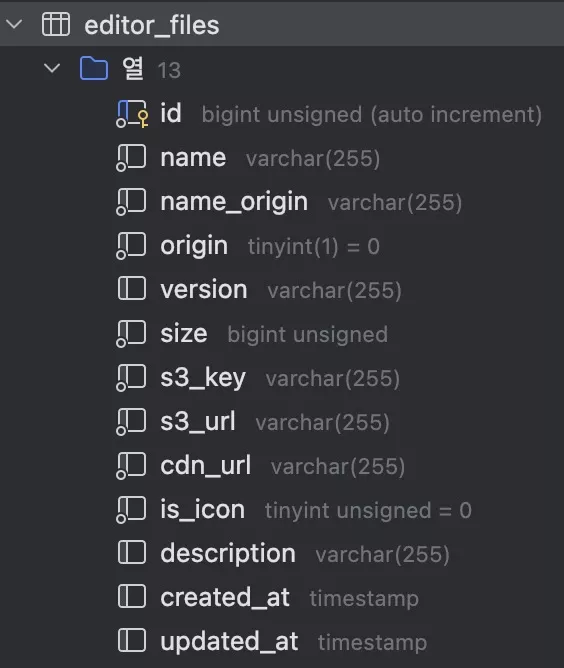The image size is (564, 668).
Task: Select the id column name
Action: pos(171,113)
